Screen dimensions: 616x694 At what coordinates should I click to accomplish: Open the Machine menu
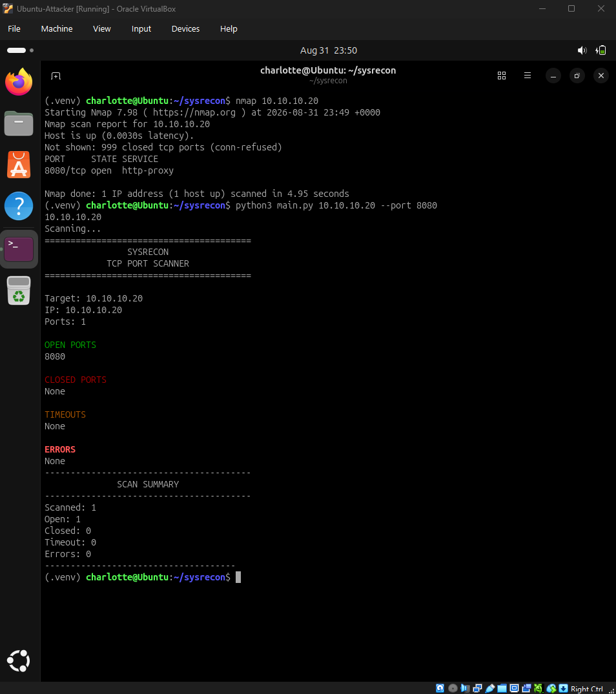[x=57, y=29]
